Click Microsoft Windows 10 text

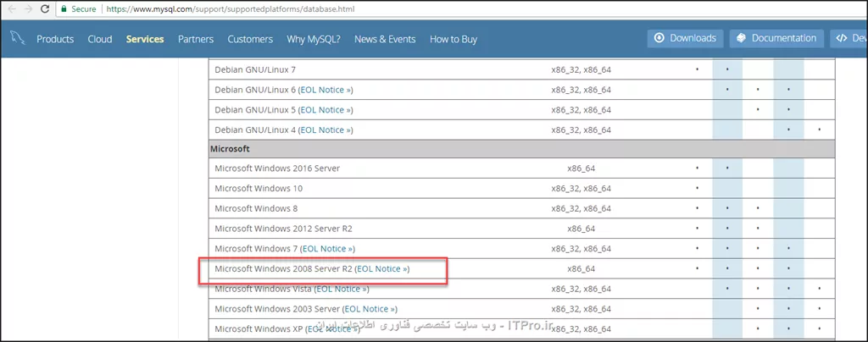pos(259,189)
